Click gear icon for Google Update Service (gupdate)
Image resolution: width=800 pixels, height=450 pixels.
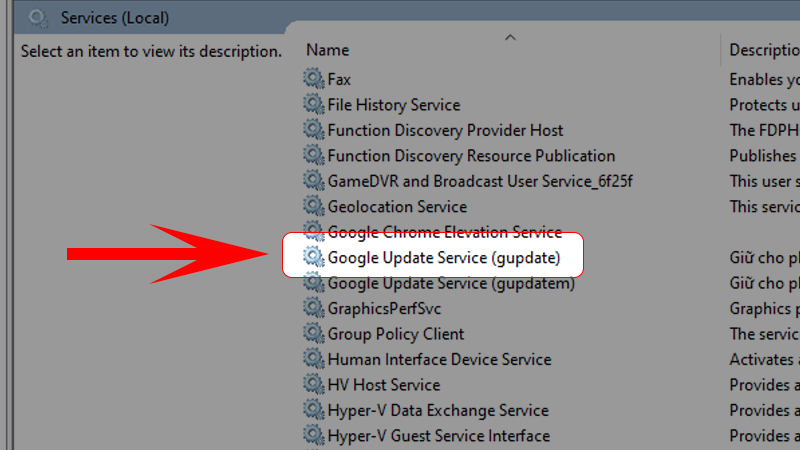pos(314,258)
